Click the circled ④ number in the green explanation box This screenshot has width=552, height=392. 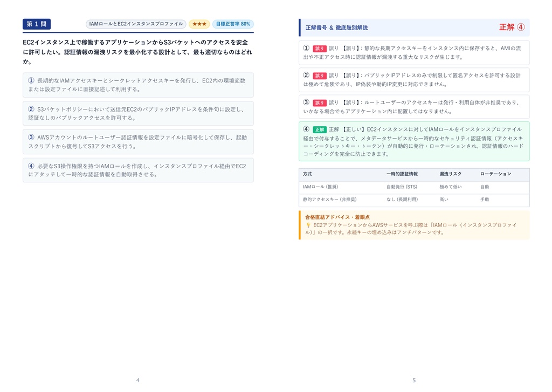pyautogui.click(x=306, y=129)
